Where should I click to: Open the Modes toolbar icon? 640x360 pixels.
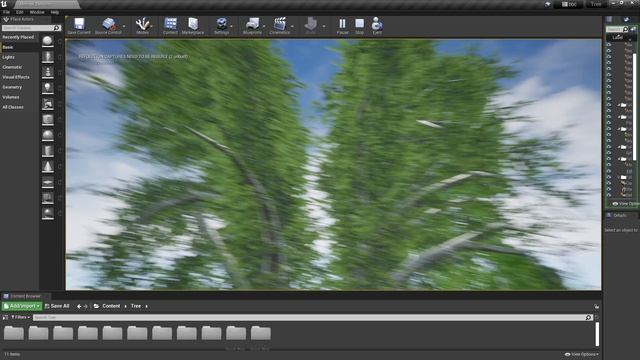[142, 25]
